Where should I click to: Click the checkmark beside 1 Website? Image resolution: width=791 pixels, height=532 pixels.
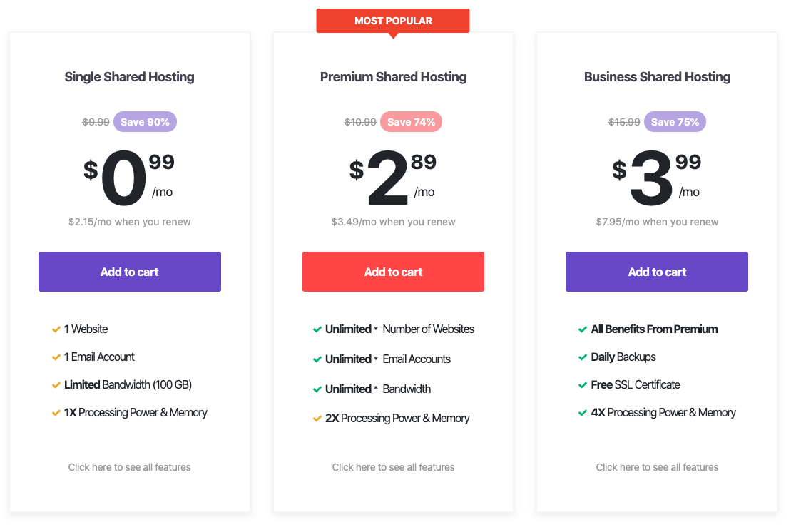point(56,329)
